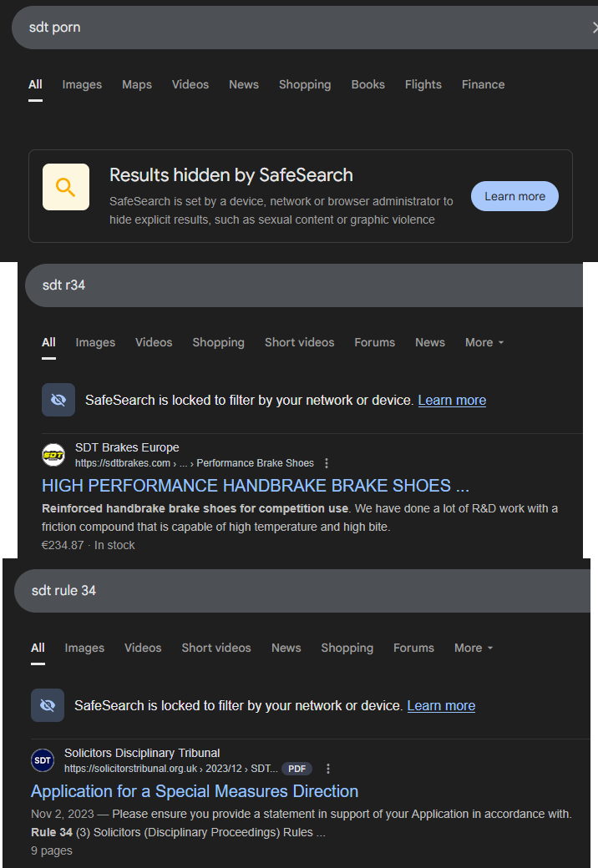
Task: Select Images tab in 'sdt porn' search
Action: point(82,84)
